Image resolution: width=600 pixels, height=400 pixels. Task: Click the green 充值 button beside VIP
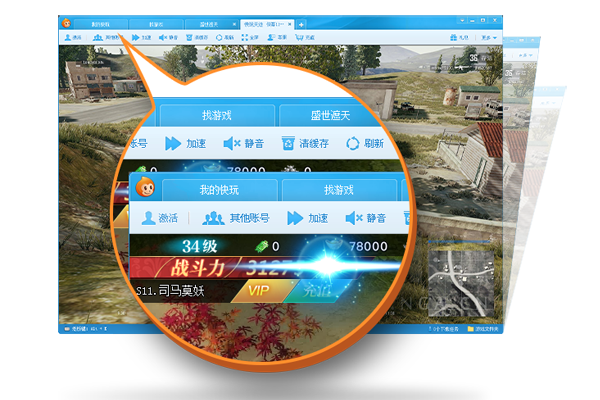click(317, 291)
